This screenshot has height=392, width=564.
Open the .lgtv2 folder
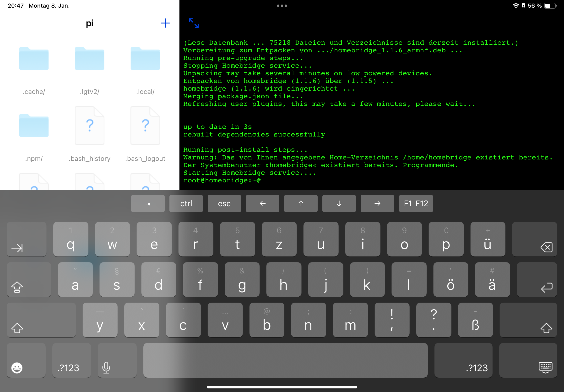89,59
